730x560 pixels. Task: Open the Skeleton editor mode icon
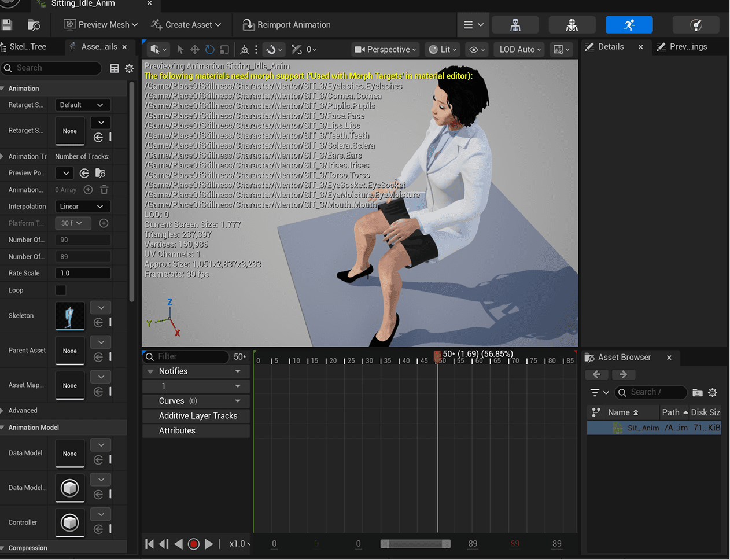point(515,25)
